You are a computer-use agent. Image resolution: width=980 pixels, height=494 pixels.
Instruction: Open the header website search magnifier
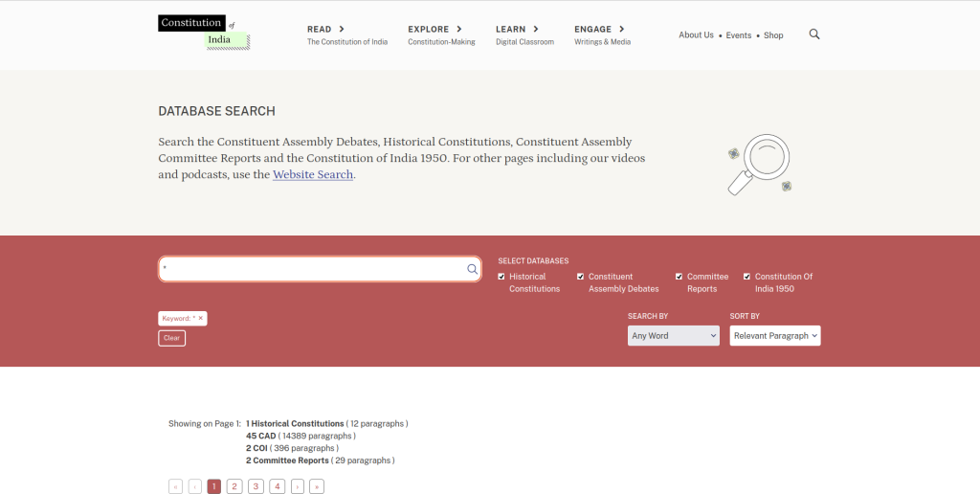click(x=814, y=34)
